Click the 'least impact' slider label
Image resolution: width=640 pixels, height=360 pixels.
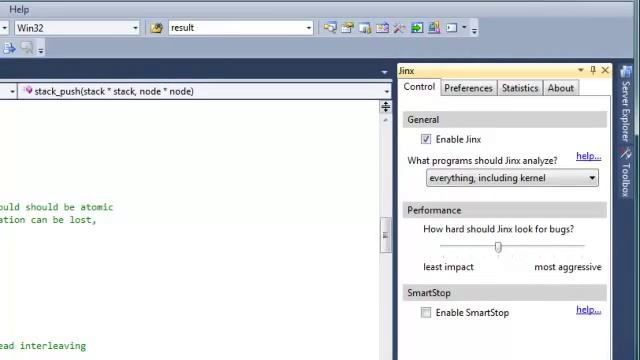pyautogui.click(x=448, y=267)
